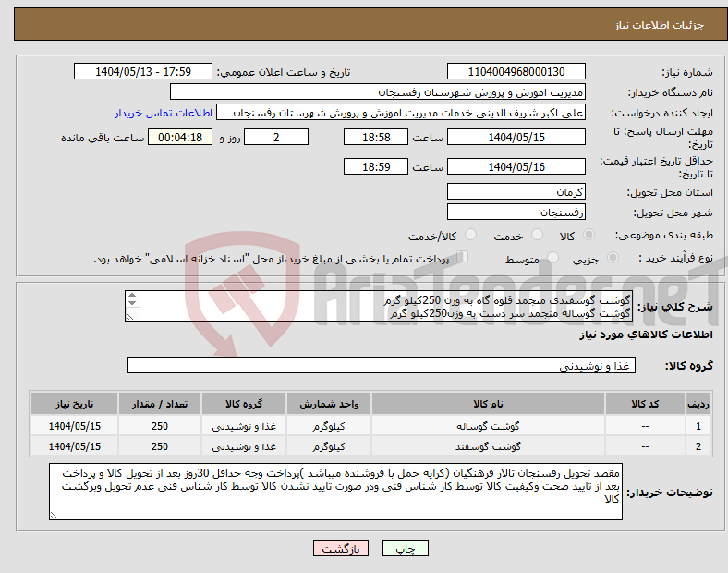The width and height of the screenshot is (728, 573).
Task: Click up arrow of description scroll stepper
Action: click(132, 296)
